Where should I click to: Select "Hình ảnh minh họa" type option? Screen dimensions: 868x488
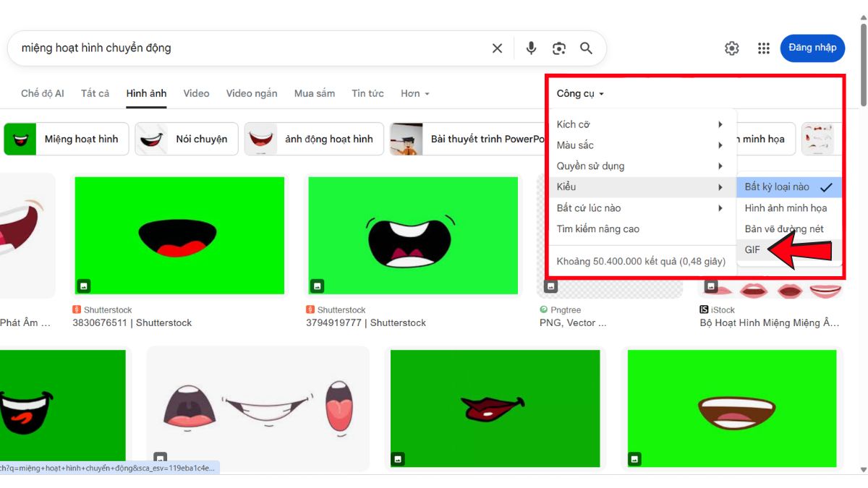(786, 208)
